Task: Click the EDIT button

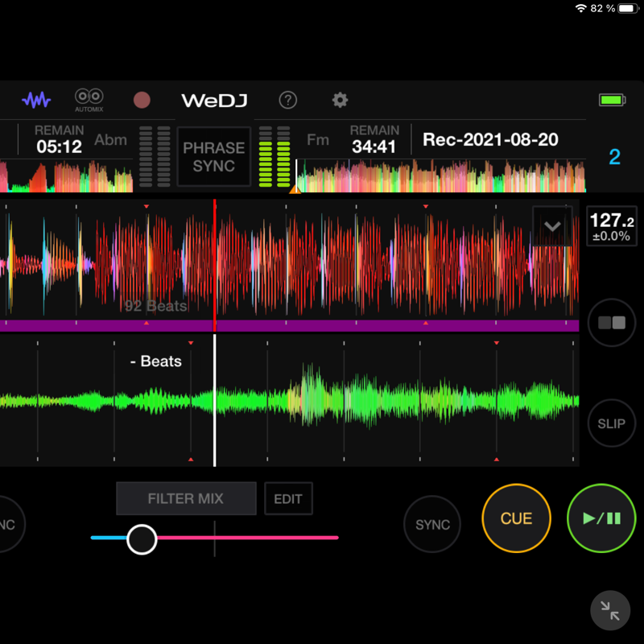Action: tap(288, 498)
